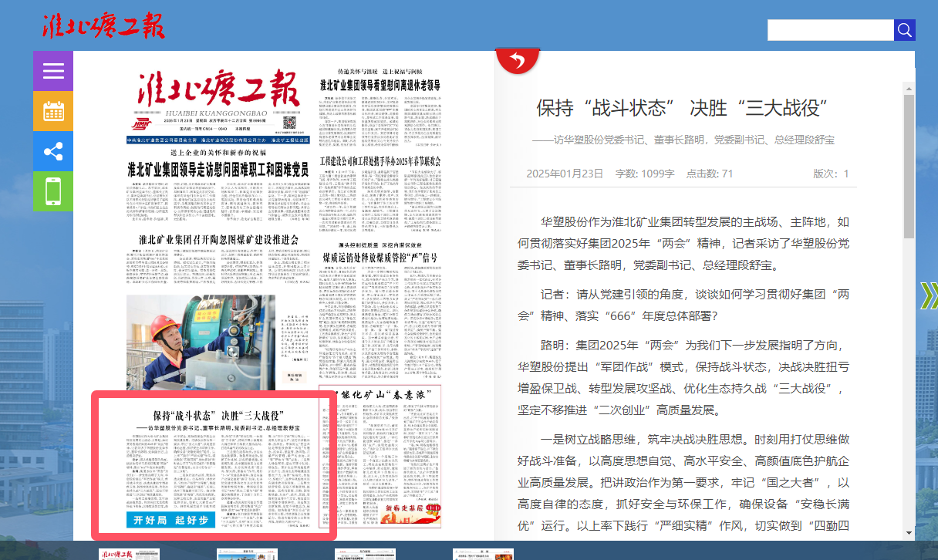Go to next page with green chevron

click(x=928, y=295)
